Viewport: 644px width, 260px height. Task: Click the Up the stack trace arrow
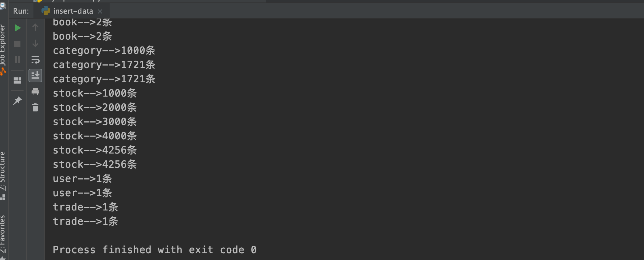(35, 28)
